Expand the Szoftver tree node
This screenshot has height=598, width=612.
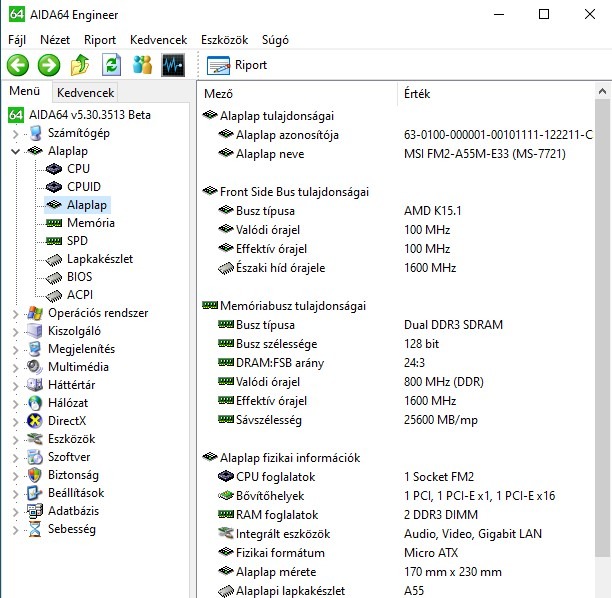[15, 458]
